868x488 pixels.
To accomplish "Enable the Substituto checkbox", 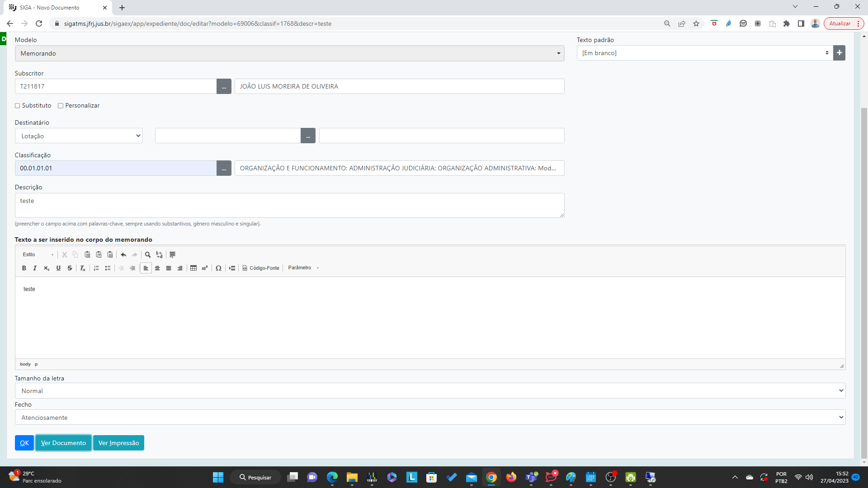I will click(18, 106).
